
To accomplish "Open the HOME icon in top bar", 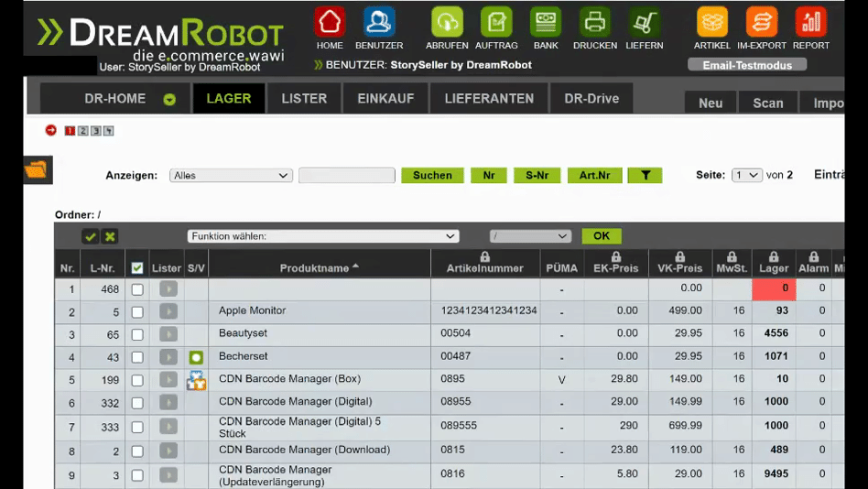I will point(330,22).
